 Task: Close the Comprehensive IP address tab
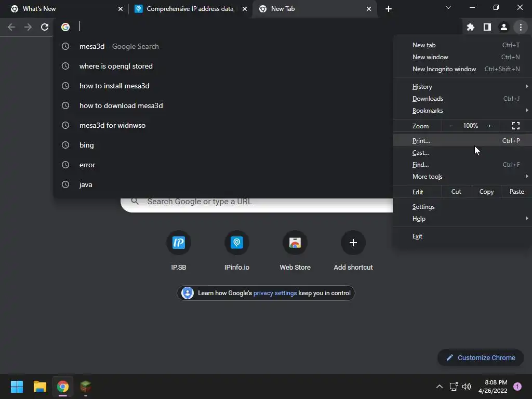point(245,9)
